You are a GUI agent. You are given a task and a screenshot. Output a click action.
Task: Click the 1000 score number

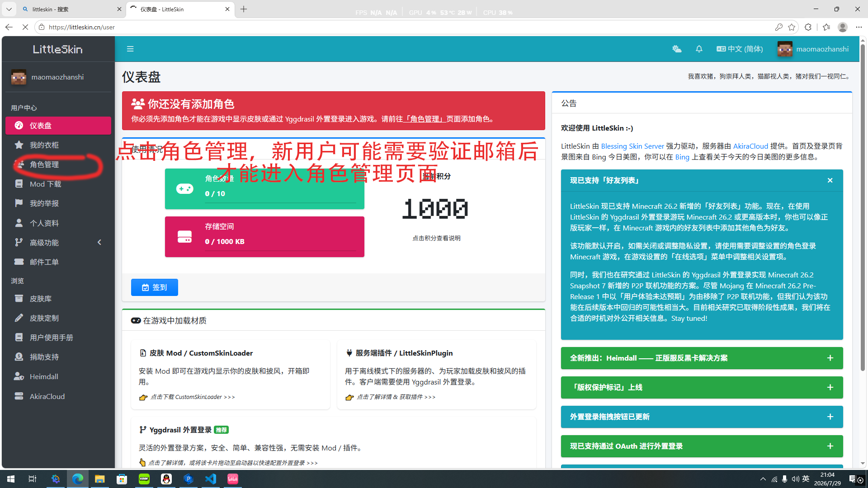coord(435,209)
